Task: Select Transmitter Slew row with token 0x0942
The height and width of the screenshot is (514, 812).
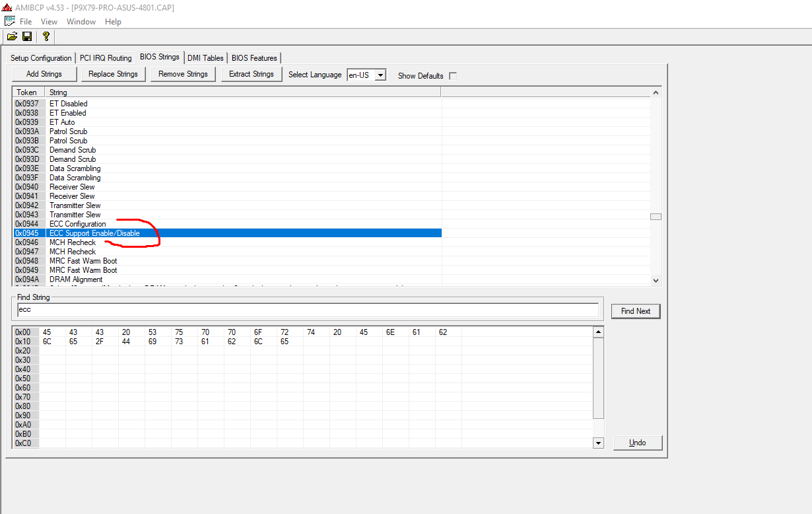Action: (x=227, y=205)
